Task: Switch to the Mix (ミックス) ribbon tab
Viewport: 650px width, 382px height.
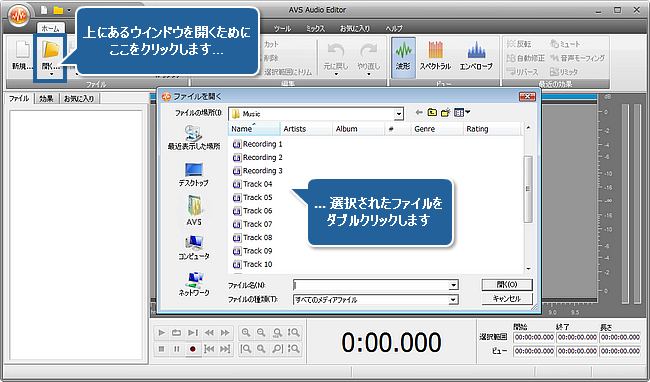Action: [315, 29]
